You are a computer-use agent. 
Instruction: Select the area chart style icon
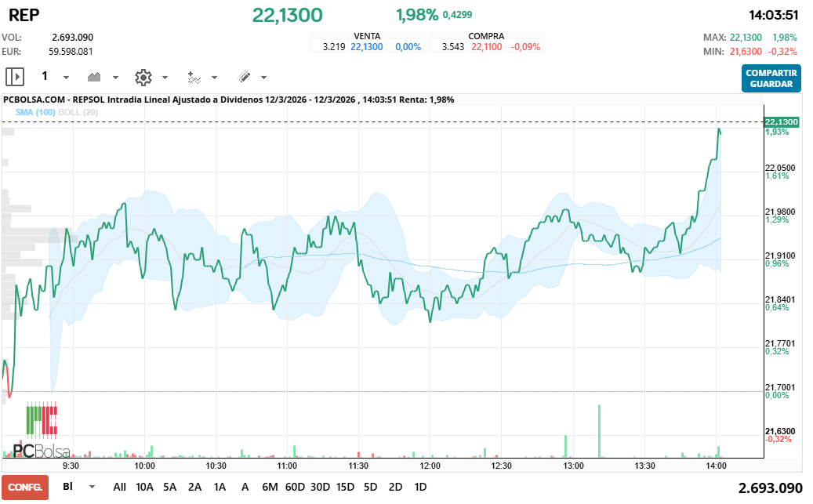click(93, 76)
